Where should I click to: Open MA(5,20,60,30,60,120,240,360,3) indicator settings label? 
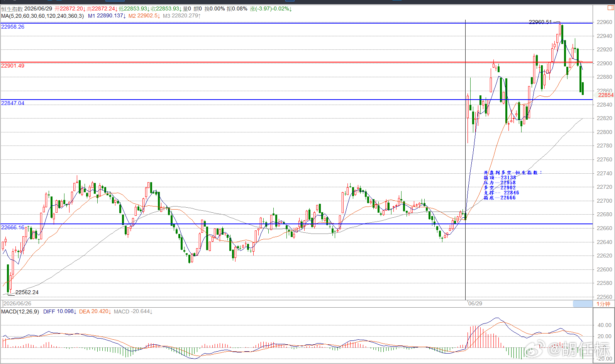pyautogui.click(x=42, y=16)
